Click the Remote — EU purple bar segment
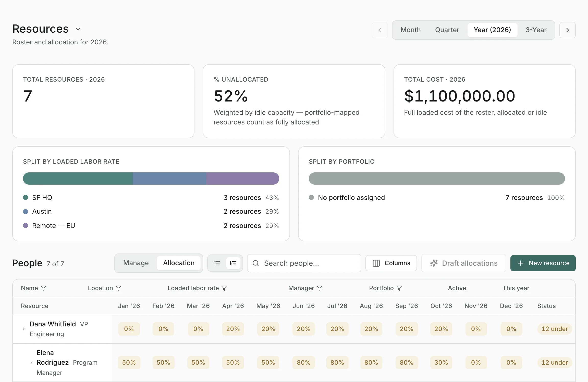The image size is (588, 382). tap(243, 179)
